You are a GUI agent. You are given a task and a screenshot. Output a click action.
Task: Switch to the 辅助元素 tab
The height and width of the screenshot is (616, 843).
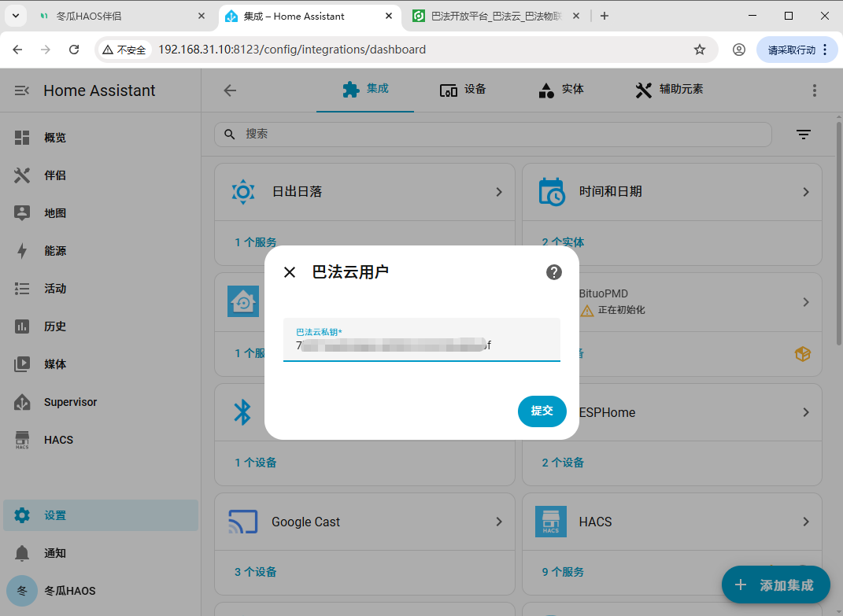pos(669,89)
